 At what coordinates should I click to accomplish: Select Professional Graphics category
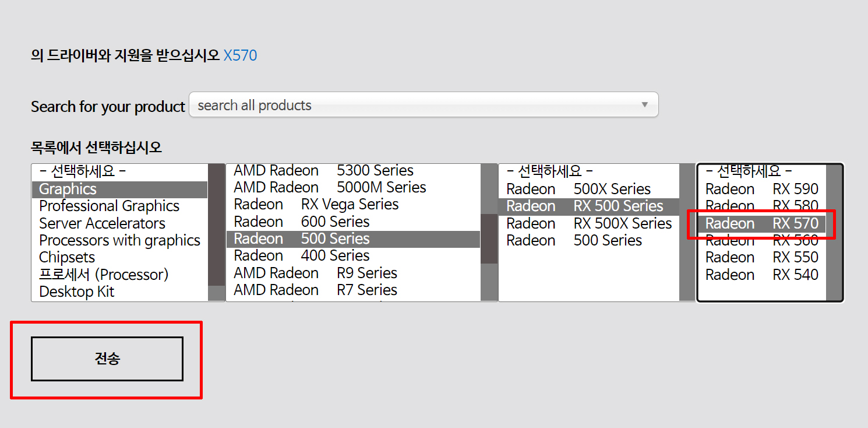tap(119, 206)
